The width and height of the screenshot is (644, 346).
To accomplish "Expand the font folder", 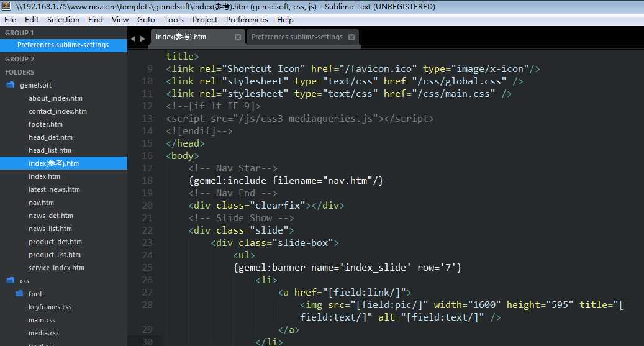I will [x=35, y=294].
